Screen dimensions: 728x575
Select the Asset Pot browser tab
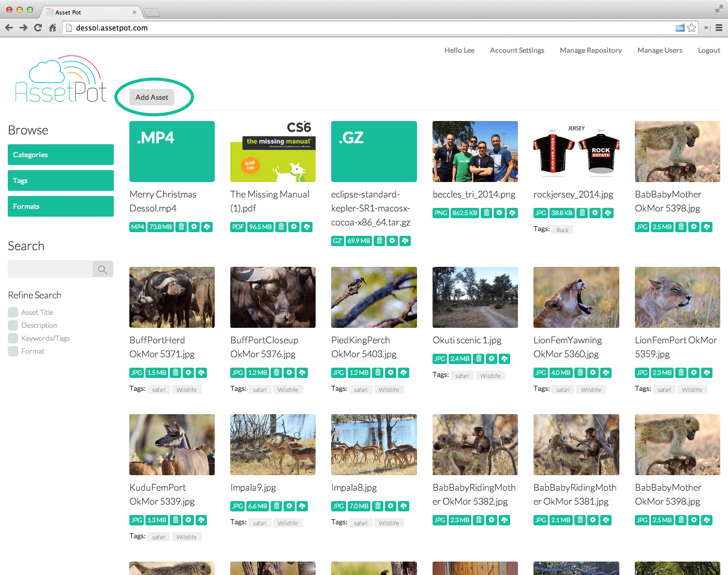point(91,12)
